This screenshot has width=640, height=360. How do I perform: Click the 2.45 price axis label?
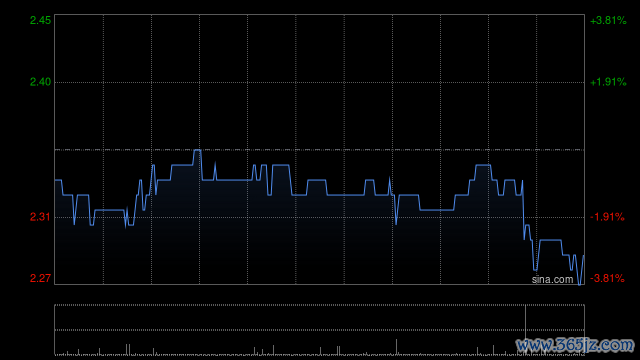[x=40, y=20]
